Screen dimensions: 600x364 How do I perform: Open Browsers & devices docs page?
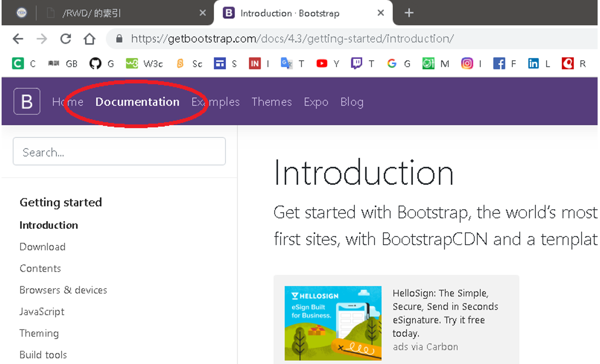pos(63,290)
